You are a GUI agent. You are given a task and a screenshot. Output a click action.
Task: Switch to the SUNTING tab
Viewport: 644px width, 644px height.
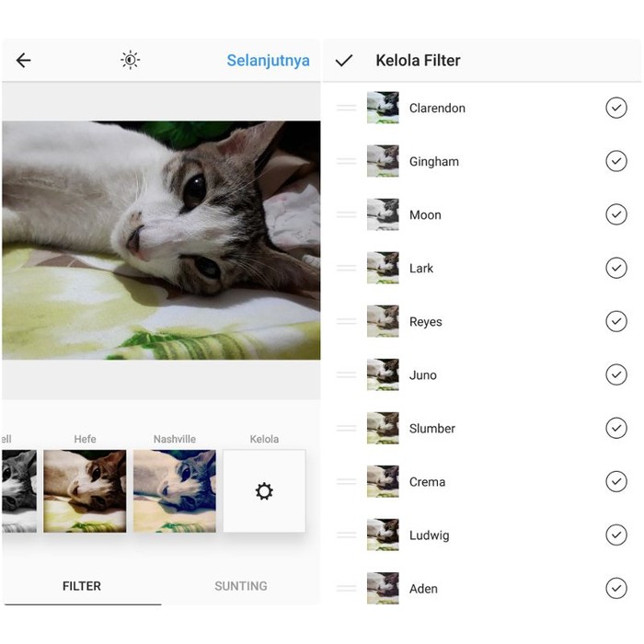(x=241, y=586)
